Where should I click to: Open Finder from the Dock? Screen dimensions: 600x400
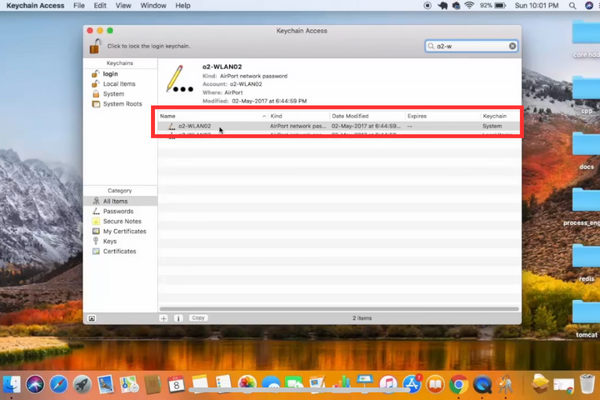click(x=12, y=384)
